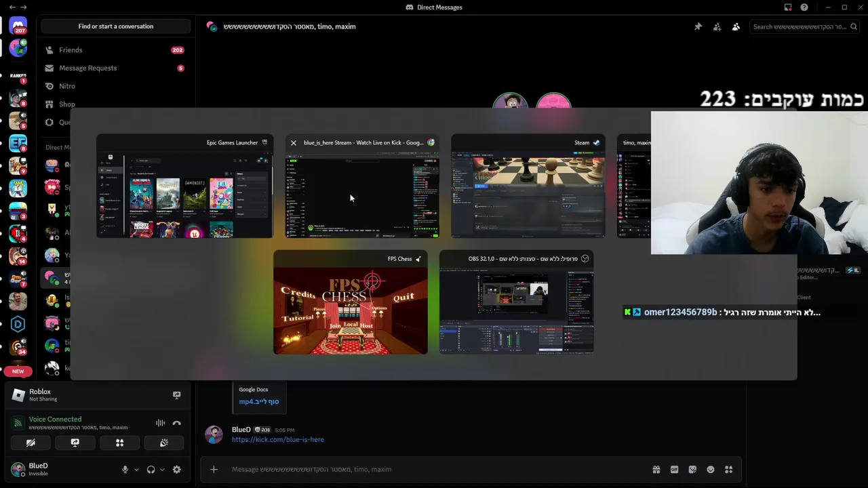Open BlueD's avatar in the chat message
Screen dimensions: 868x488
214,434
